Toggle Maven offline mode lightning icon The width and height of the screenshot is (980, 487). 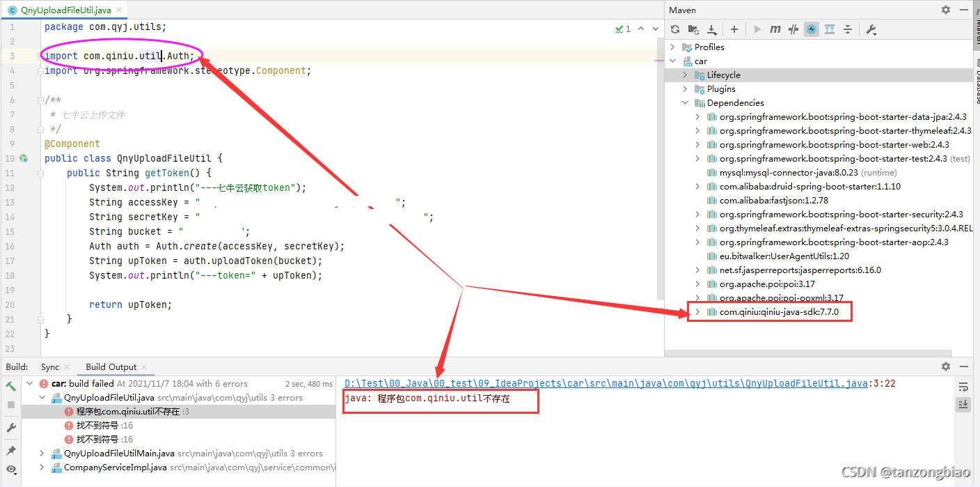point(811,29)
